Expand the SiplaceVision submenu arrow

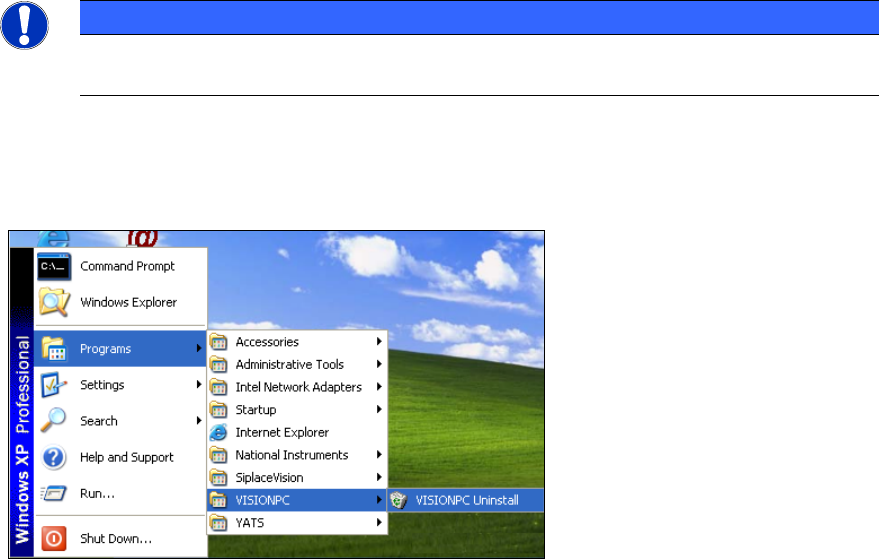pos(379,477)
